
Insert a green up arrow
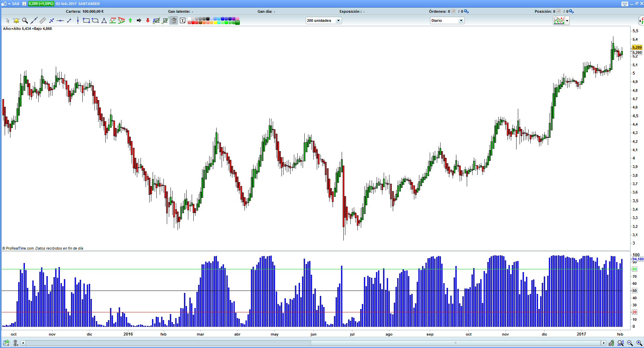coord(130,21)
